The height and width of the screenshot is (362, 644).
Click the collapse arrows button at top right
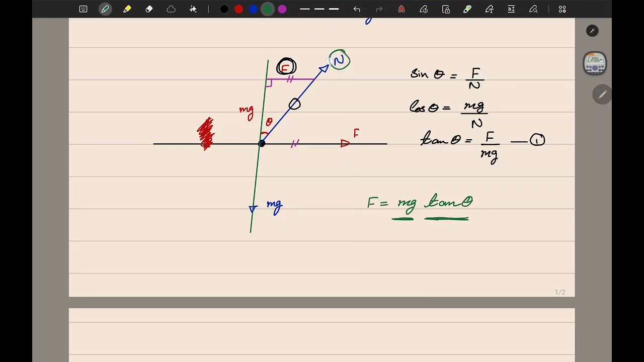592,31
